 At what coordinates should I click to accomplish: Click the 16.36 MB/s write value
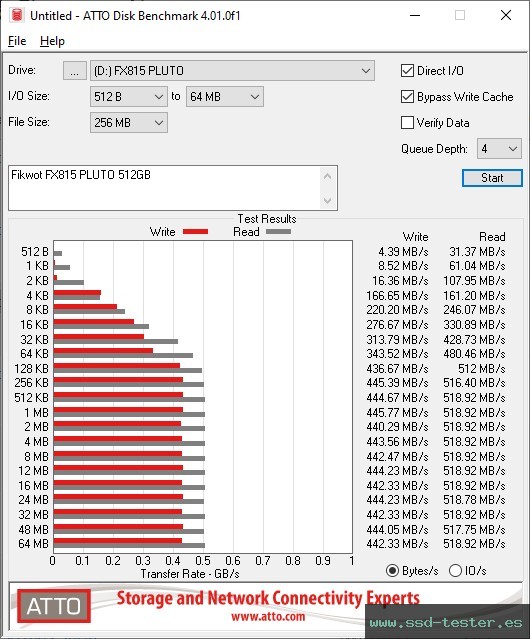[400, 281]
